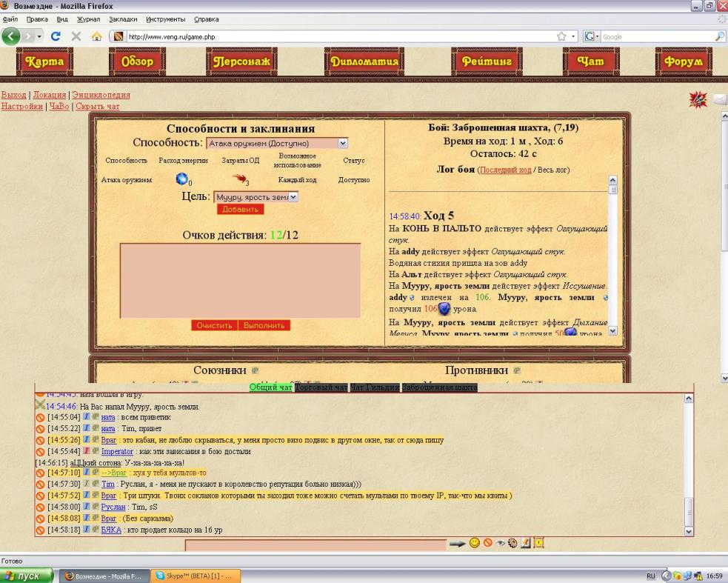The image size is (728, 583).
Task: Open the Энциклопедия link
Action: (101, 95)
